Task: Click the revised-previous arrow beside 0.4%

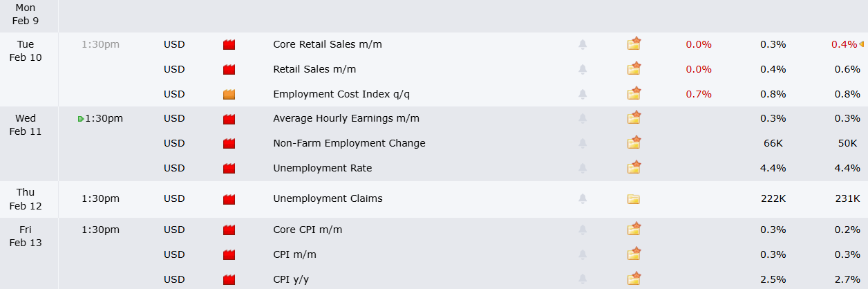Action: (x=861, y=44)
